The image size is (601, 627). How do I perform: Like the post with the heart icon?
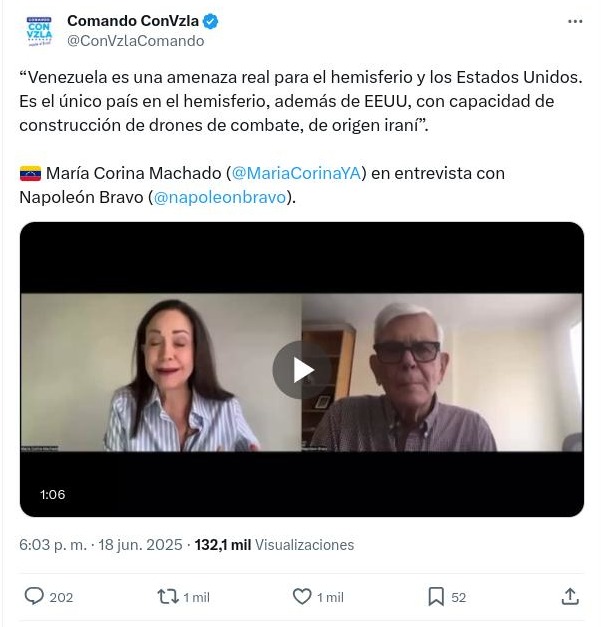click(302, 597)
